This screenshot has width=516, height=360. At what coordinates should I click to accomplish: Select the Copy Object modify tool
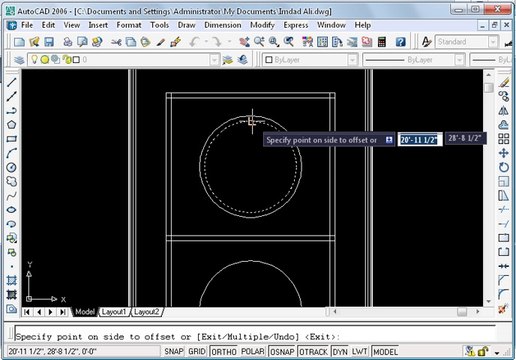point(504,96)
